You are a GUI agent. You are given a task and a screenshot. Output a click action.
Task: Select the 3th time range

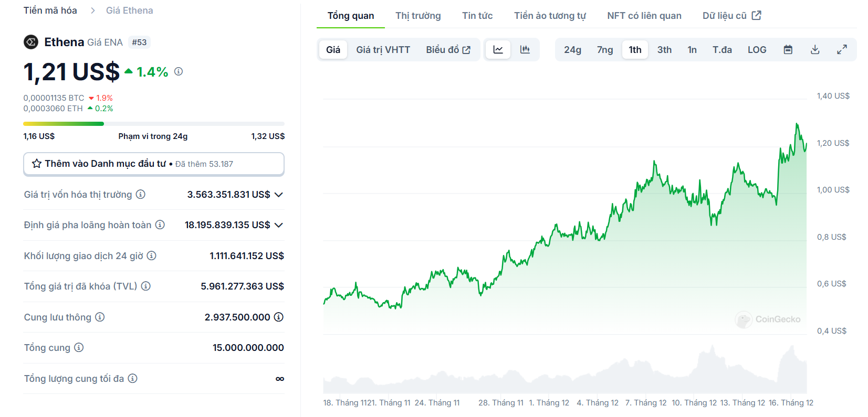(665, 50)
